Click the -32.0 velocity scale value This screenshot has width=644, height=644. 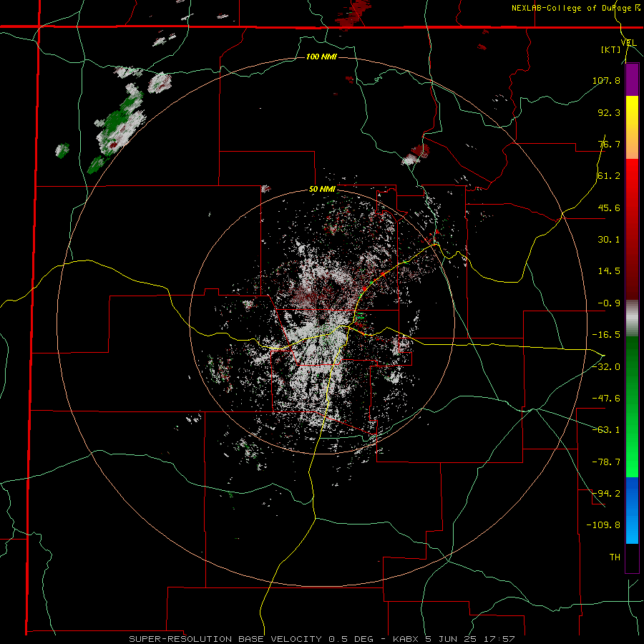point(606,367)
